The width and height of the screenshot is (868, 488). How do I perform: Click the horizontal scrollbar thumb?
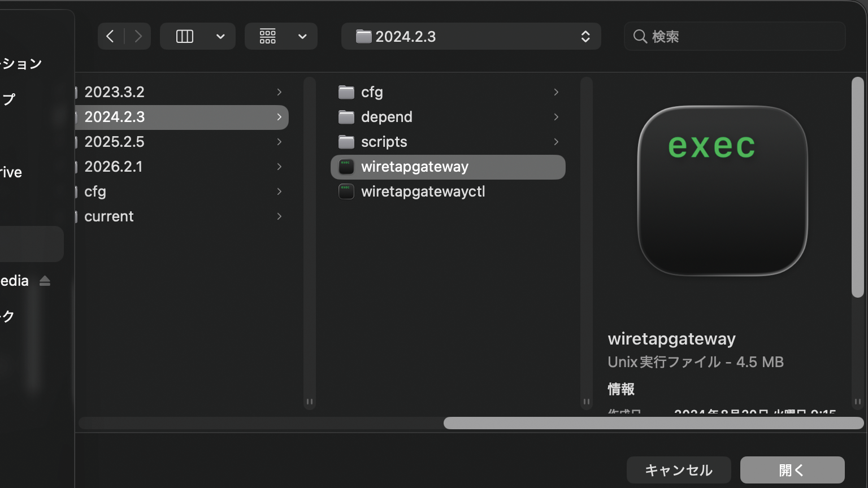[653, 423]
